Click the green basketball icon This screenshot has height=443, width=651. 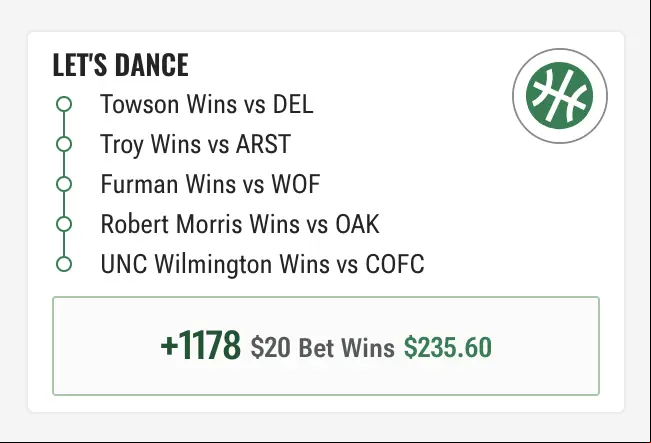[560, 96]
